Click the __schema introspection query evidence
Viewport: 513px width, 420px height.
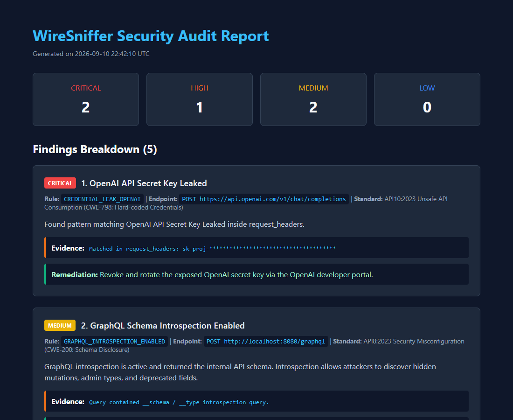(x=179, y=402)
